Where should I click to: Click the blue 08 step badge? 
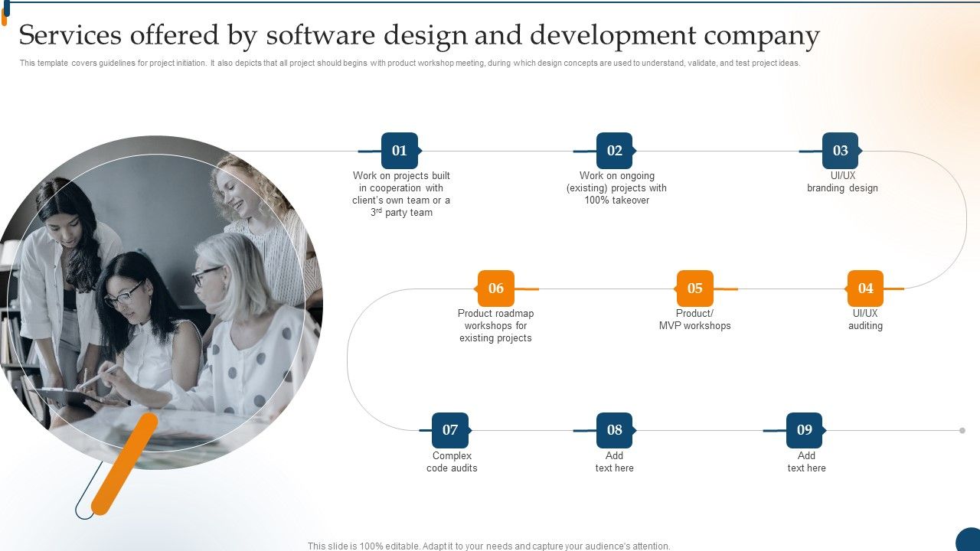(615, 430)
